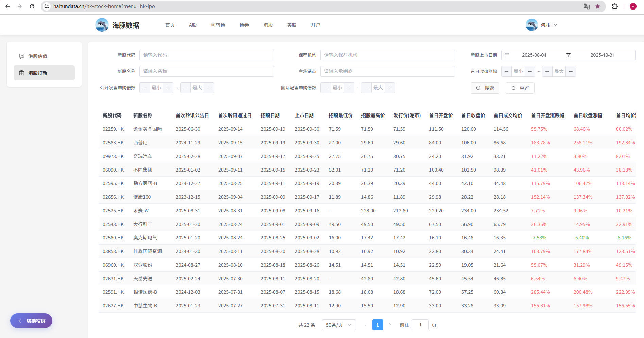
Task: Click the 新股代码 input field
Action: coord(206,55)
